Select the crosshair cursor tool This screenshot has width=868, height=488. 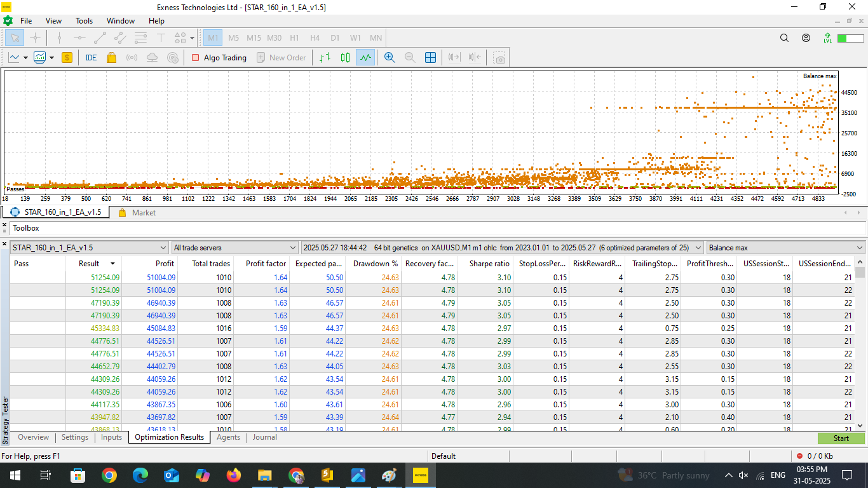pyautogui.click(x=36, y=38)
